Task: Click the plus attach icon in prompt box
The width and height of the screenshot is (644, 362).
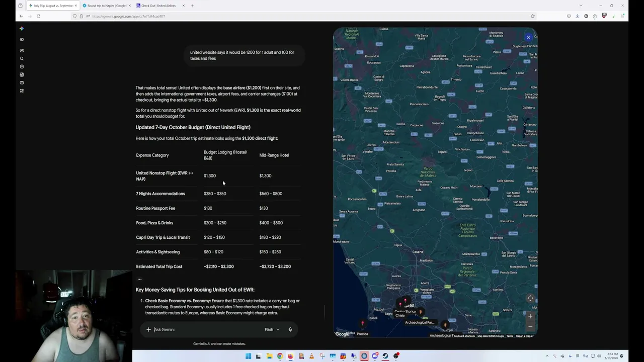Action: [x=148, y=329]
